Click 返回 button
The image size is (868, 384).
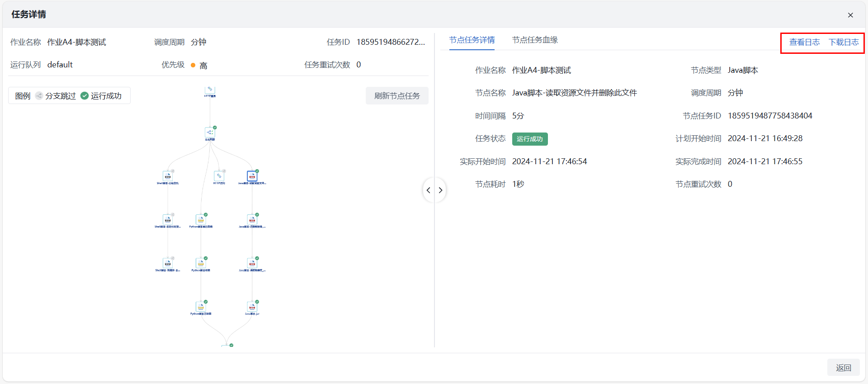tap(843, 368)
